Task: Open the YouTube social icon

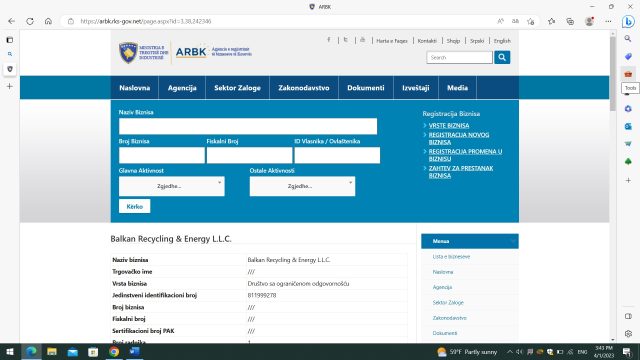Action: [362, 40]
